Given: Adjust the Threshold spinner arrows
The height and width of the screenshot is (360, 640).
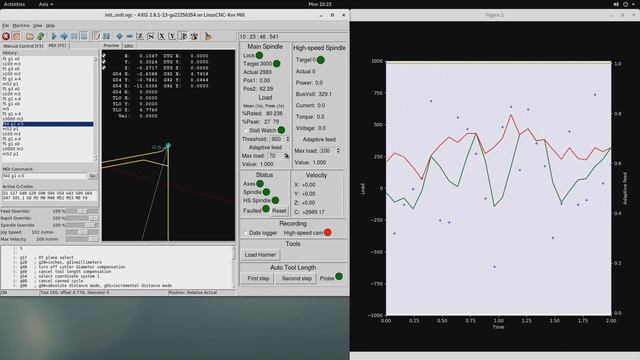Looking at the screenshot, I should tap(288, 139).
